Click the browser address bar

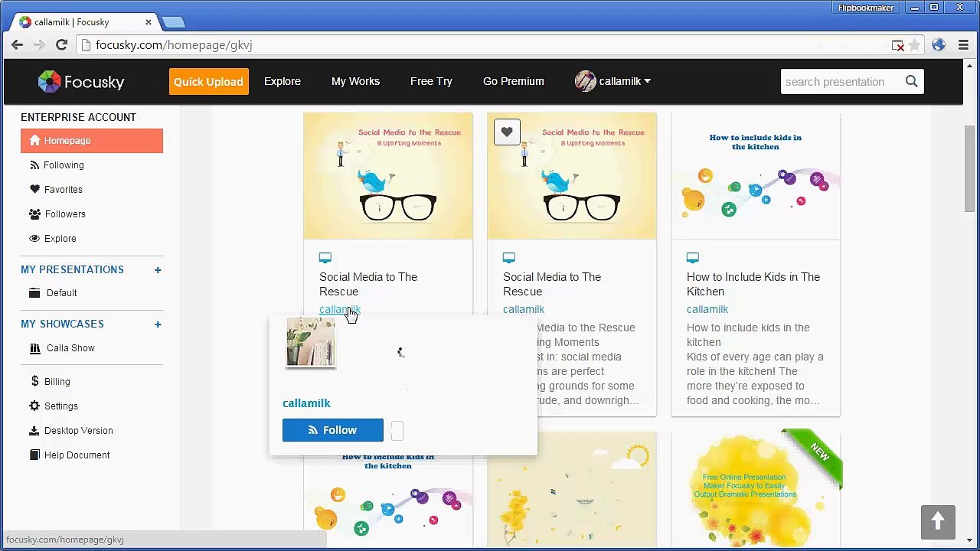click(x=490, y=45)
